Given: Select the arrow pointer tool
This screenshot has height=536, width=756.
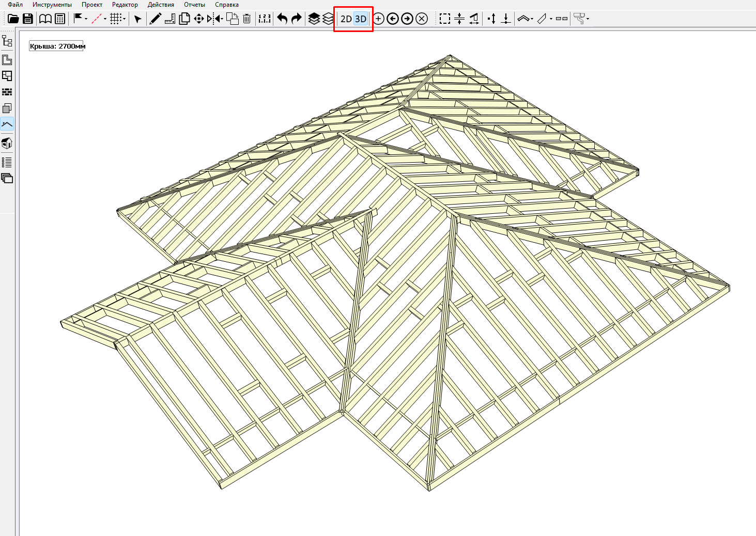Looking at the screenshot, I should tap(137, 19).
